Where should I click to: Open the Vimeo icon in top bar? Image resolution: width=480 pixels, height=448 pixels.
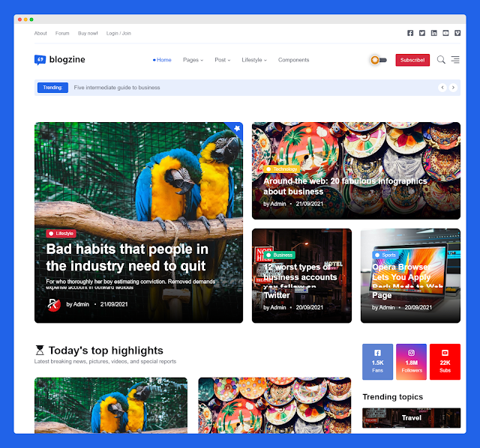457,33
